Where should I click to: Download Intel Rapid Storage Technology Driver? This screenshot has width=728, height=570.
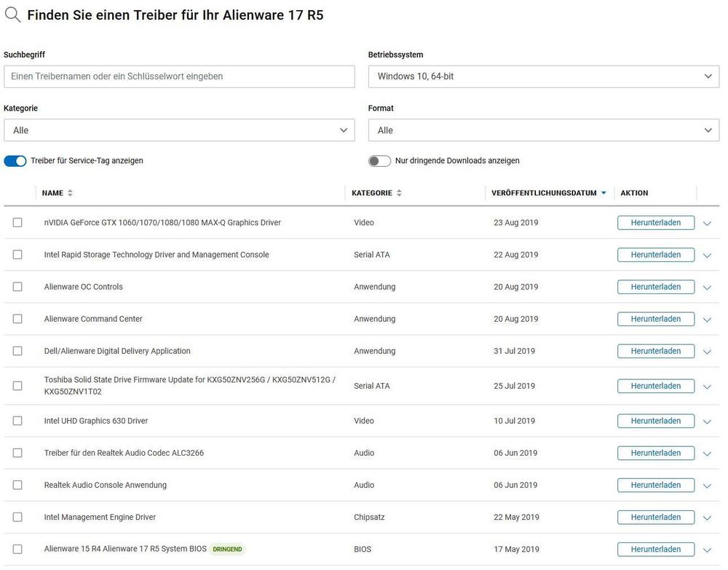click(655, 255)
